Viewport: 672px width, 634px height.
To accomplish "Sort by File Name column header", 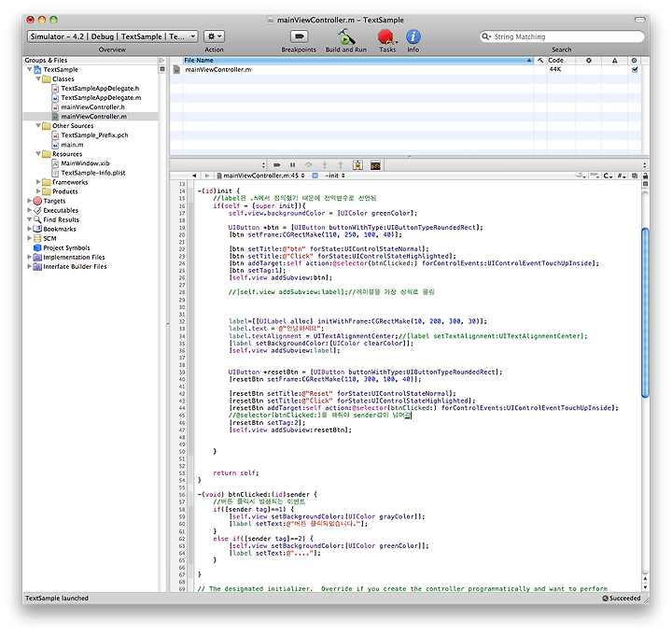I will tap(357, 61).
